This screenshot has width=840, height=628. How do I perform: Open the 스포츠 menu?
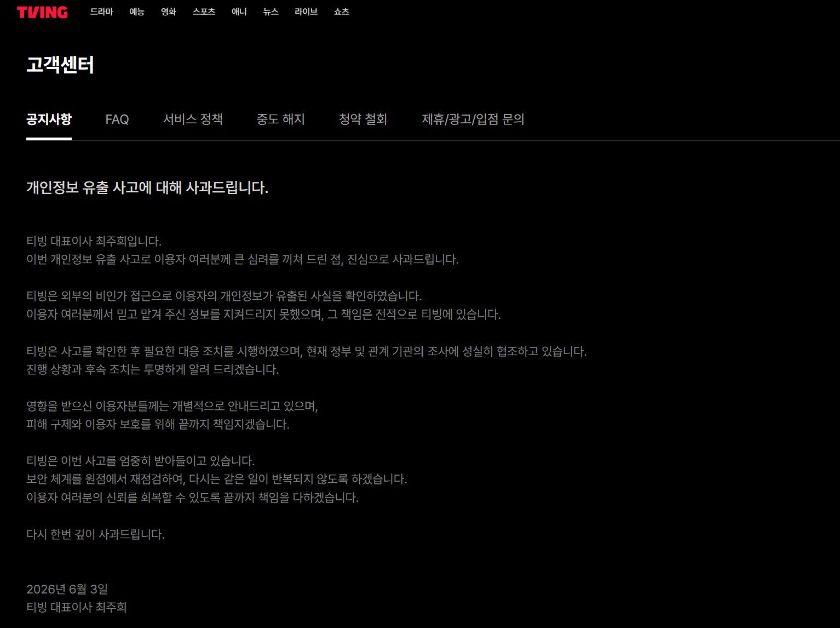204,12
